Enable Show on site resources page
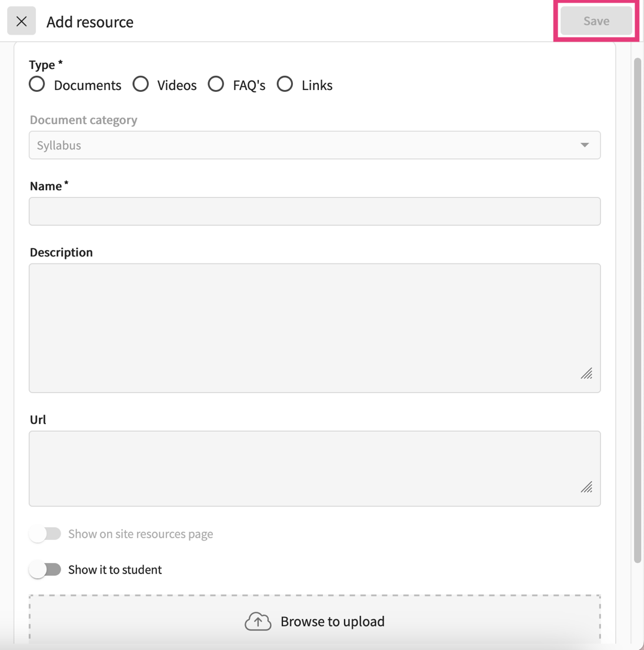 [x=45, y=534]
